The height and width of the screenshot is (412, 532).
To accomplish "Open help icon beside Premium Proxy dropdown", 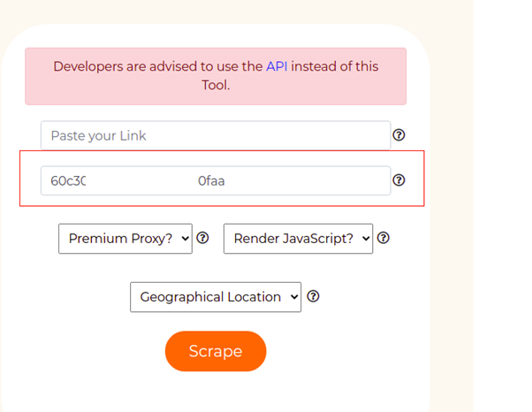I will (202, 238).
